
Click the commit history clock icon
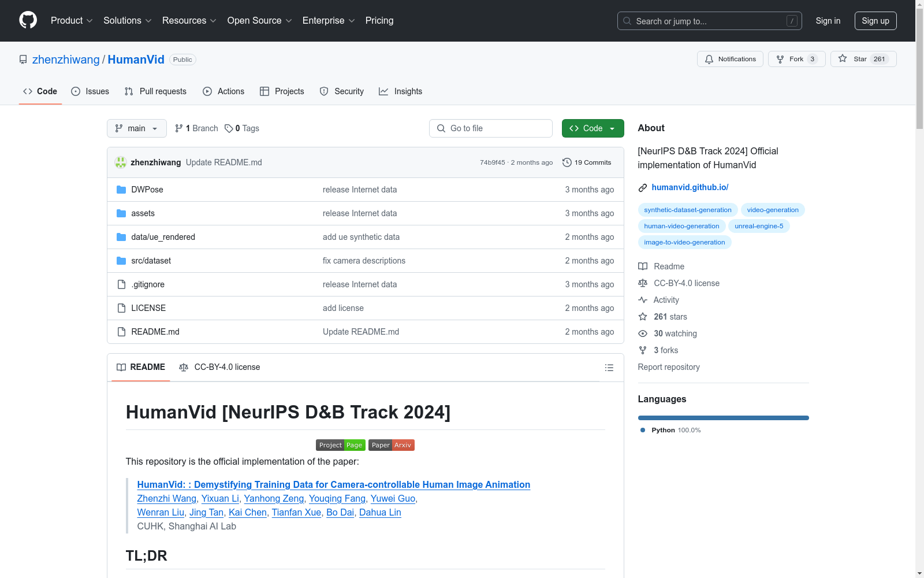(x=567, y=162)
